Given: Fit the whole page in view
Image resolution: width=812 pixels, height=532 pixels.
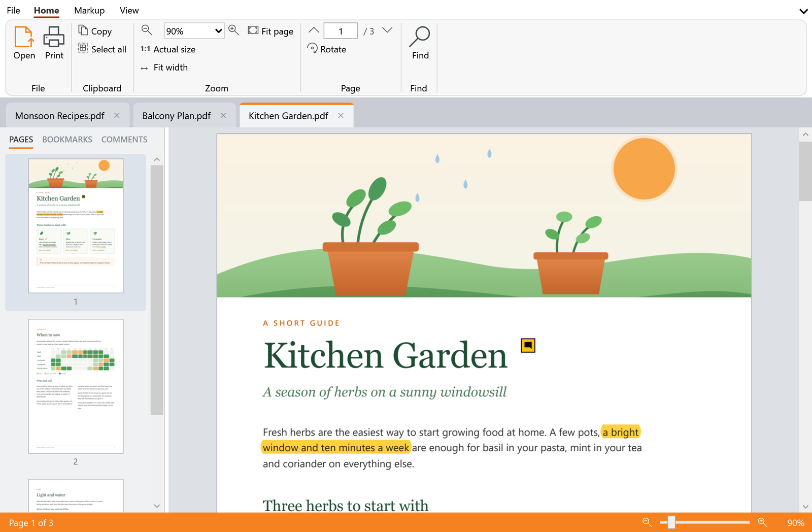Looking at the screenshot, I should (270, 31).
